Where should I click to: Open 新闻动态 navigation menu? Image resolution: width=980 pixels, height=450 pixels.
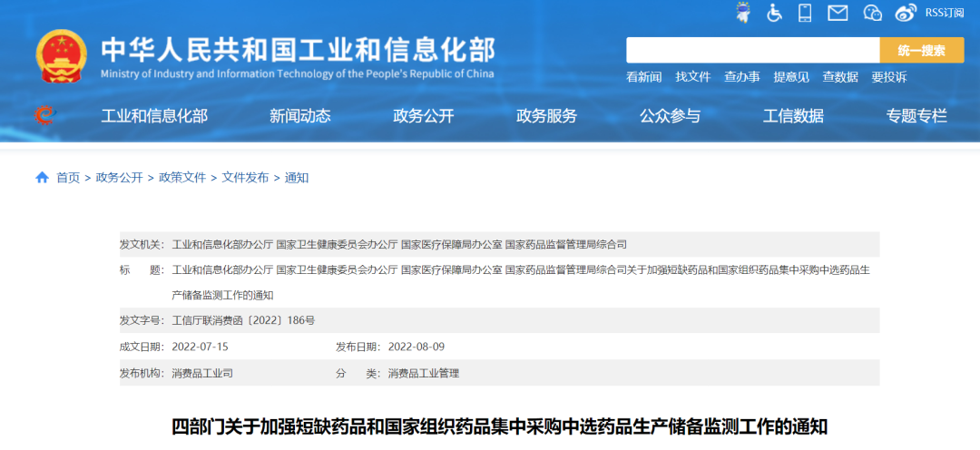300,115
